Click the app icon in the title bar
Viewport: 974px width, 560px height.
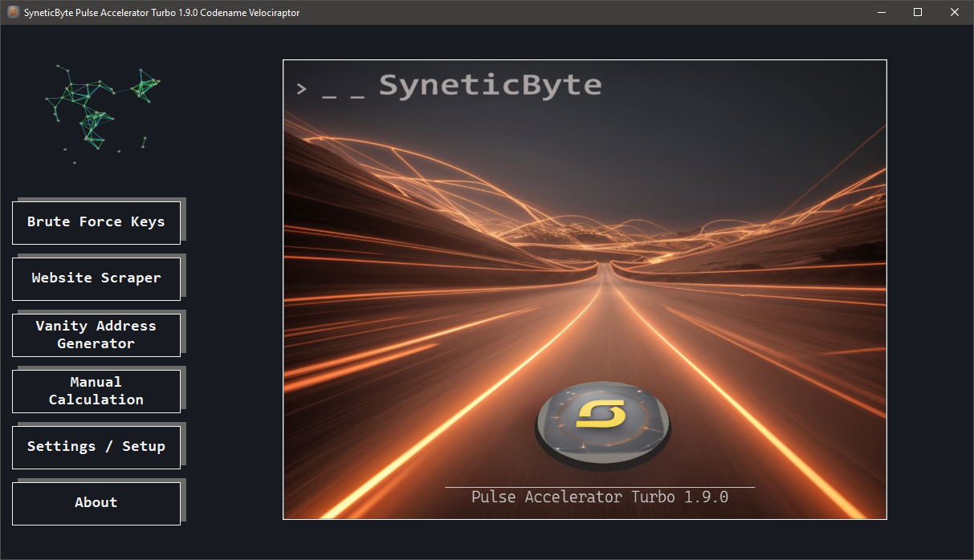point(13,12)
